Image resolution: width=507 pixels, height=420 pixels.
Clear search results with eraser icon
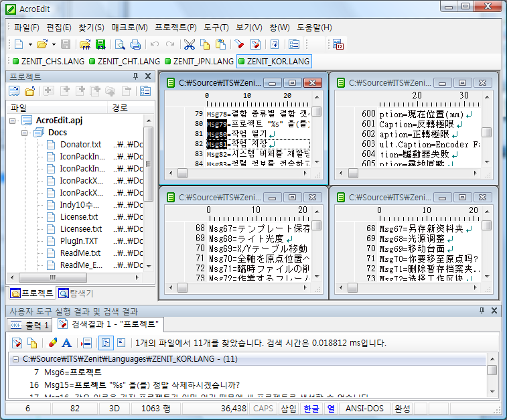[x=52, y=343]
